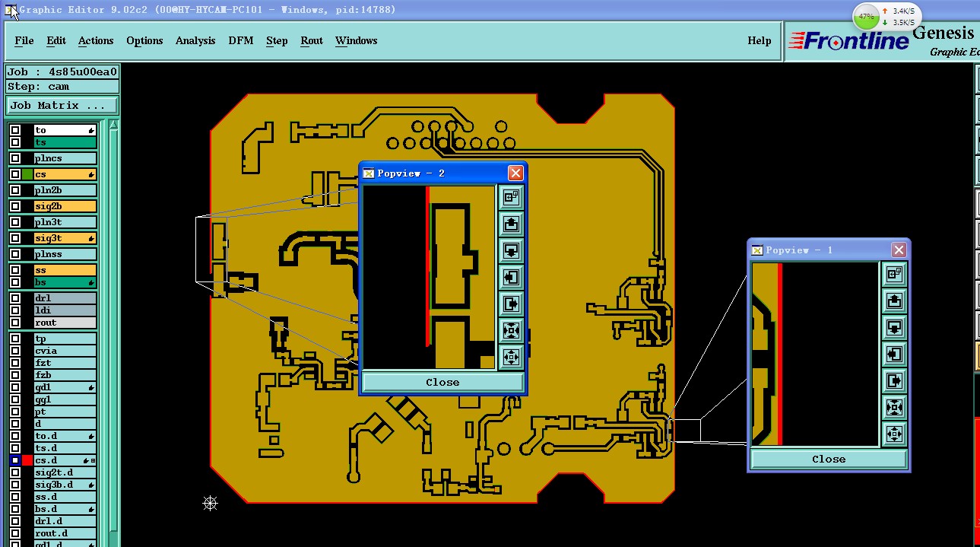
Task: Toggle display checkbox for layer rout
Action: pos(15,323)
